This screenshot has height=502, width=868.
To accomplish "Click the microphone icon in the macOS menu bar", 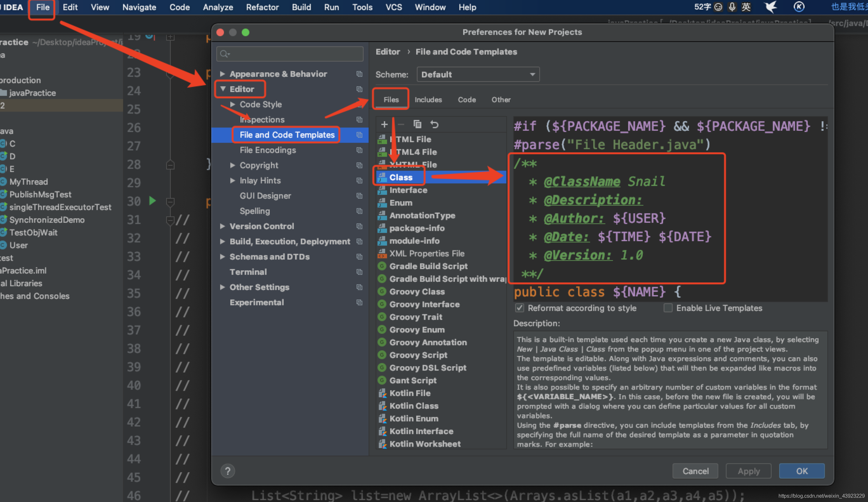I will [732, 7].
